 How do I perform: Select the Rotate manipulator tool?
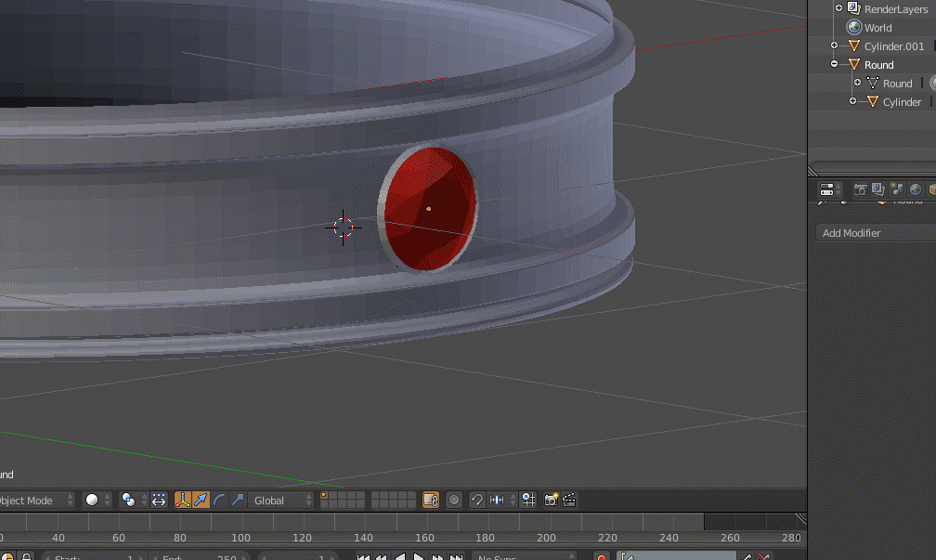pyautogui.click(x=219, y=500)
